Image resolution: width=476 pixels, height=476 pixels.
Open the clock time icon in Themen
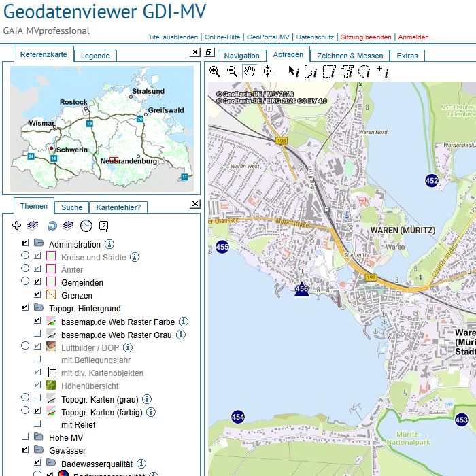pos(86,226)
